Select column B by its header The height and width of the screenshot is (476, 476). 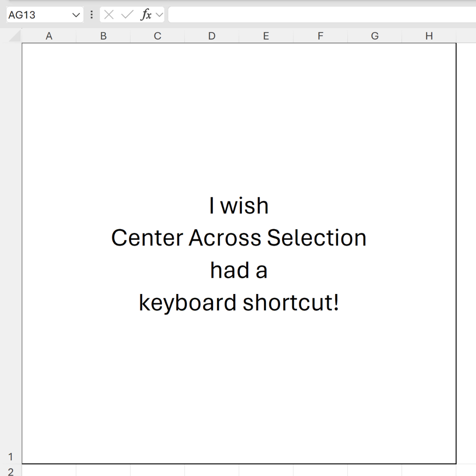pyautogui.click(x=103, y=36)
